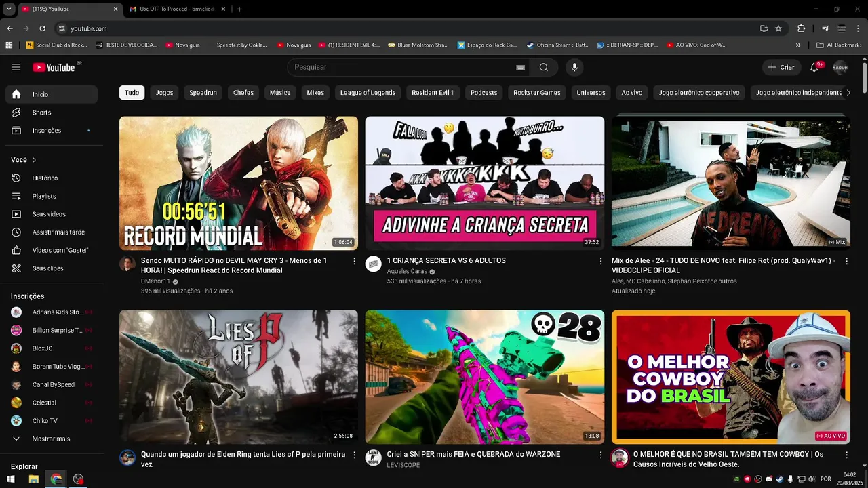The image size is (868, 488).
Task: Open the notifications bell
Action: pyautogui.click(x=814, y=67)
